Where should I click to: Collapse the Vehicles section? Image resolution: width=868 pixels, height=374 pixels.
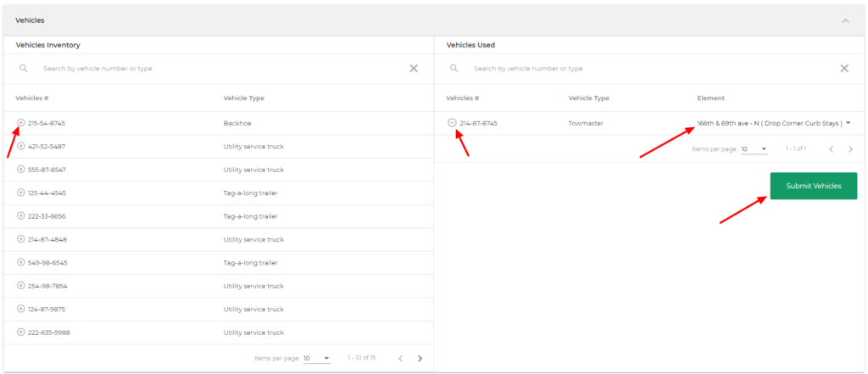coord(845,20)
